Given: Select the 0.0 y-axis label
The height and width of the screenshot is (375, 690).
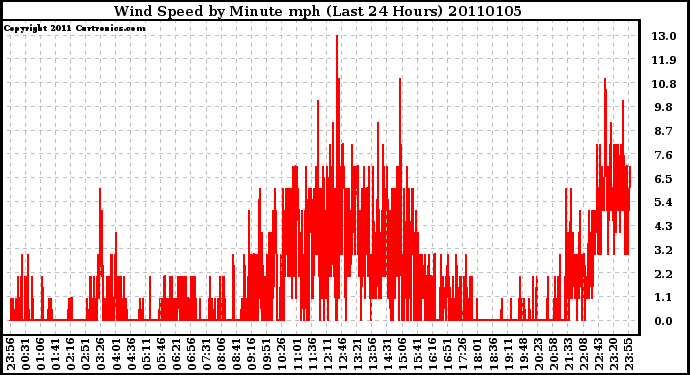Looking at the screenshot, I should tap(664, 321).
